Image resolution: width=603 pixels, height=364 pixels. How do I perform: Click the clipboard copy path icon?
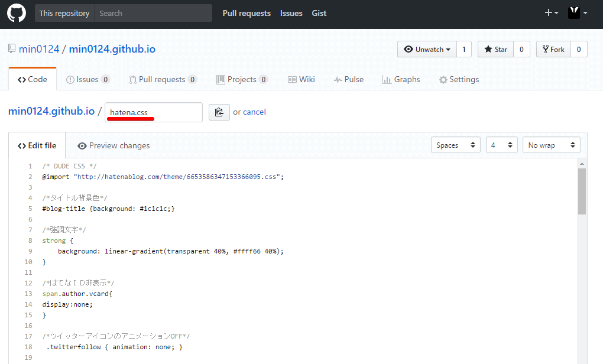pyautogui.click(x=219, y=112)
